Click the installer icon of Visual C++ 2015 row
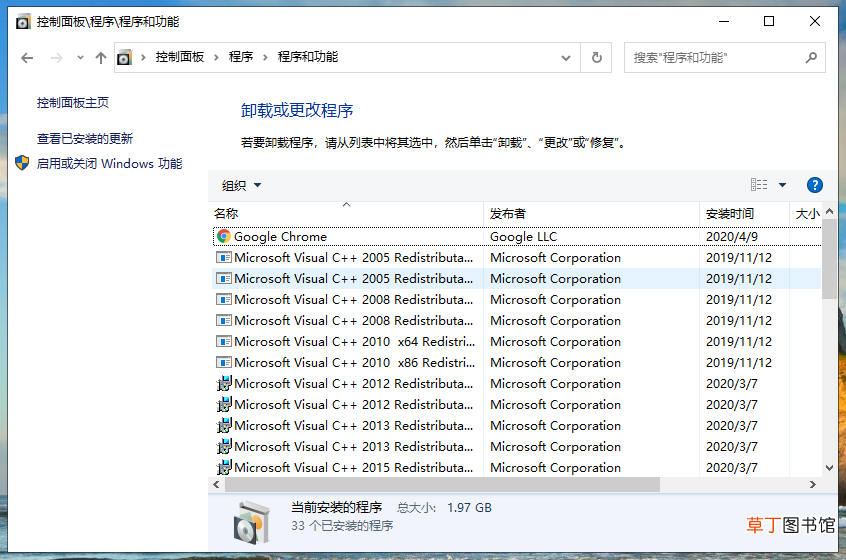This screenshot has height=560, width=846. [223, 467]
